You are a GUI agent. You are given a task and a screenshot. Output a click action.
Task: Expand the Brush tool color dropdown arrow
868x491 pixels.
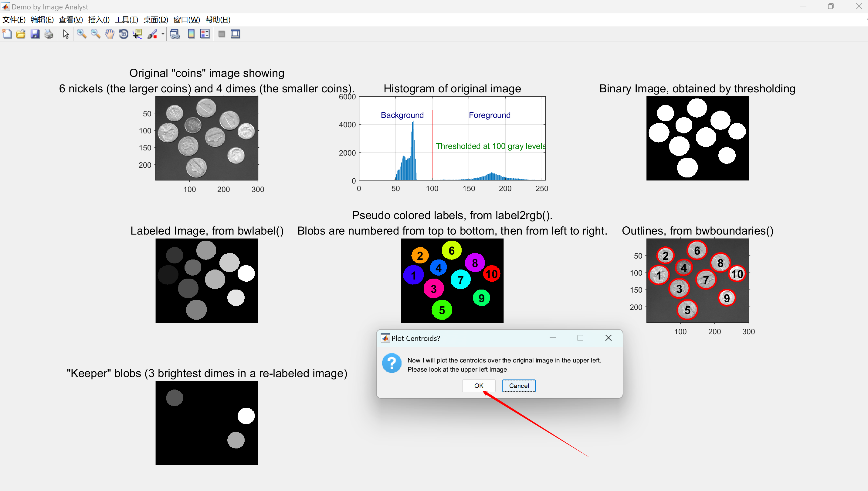point(163,34)
